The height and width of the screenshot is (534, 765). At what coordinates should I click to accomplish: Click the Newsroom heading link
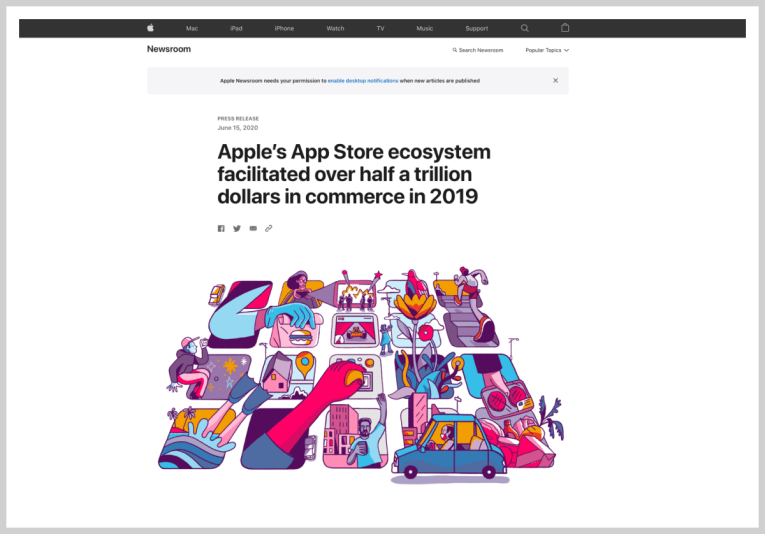(x=169, y=49)
